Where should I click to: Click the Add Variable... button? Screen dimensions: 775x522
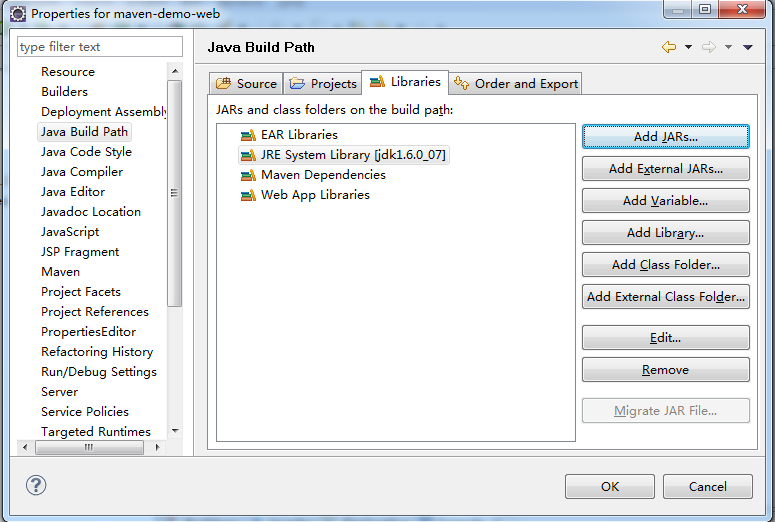pos(666,201)
